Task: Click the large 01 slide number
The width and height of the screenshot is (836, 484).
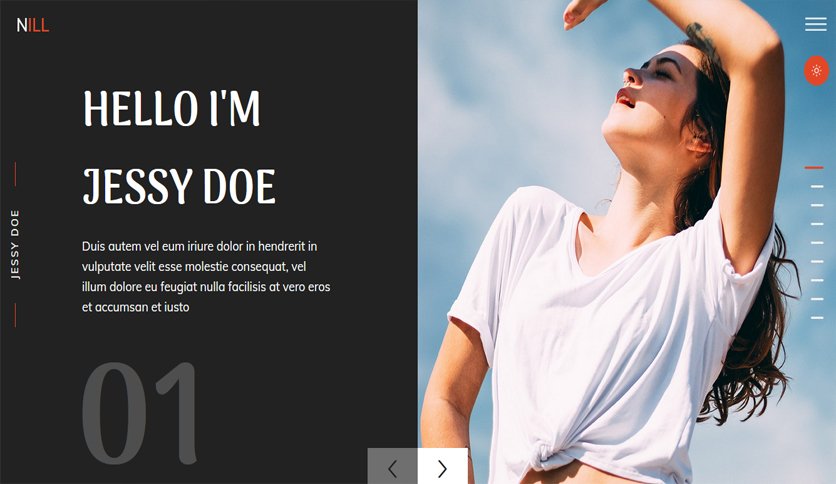Action: click(140, 413)
